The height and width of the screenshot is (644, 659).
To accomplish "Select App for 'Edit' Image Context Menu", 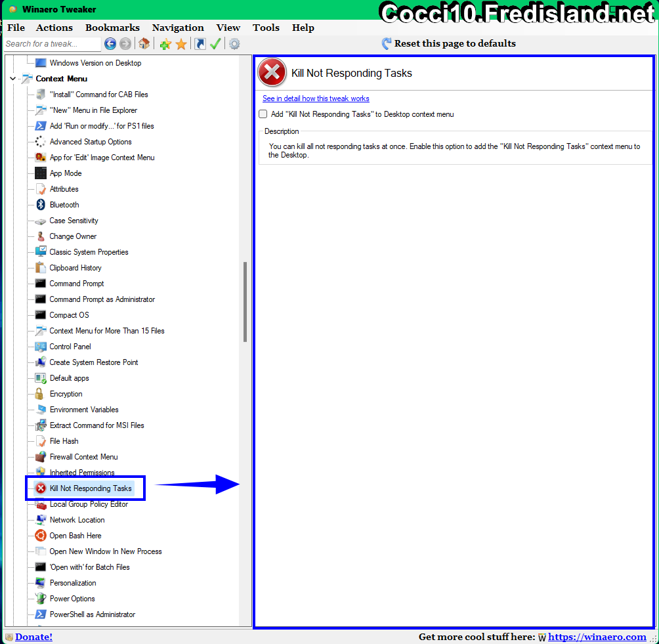I will [102, 158].
